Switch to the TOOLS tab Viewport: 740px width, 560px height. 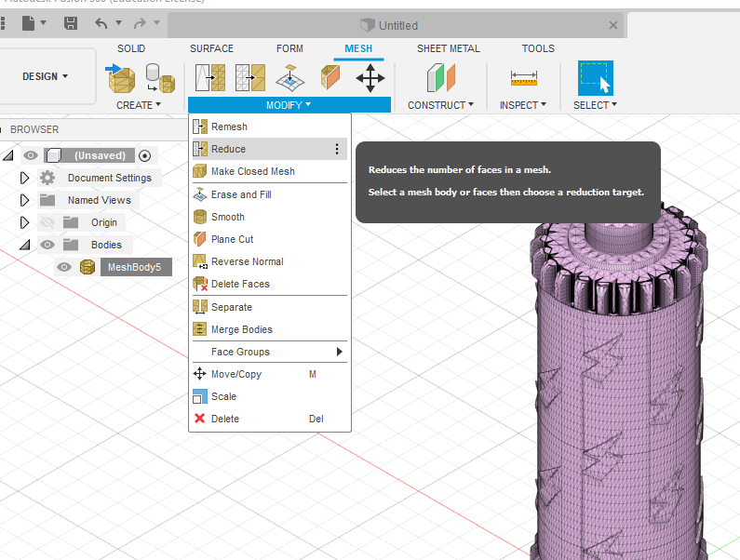[538, 48]
